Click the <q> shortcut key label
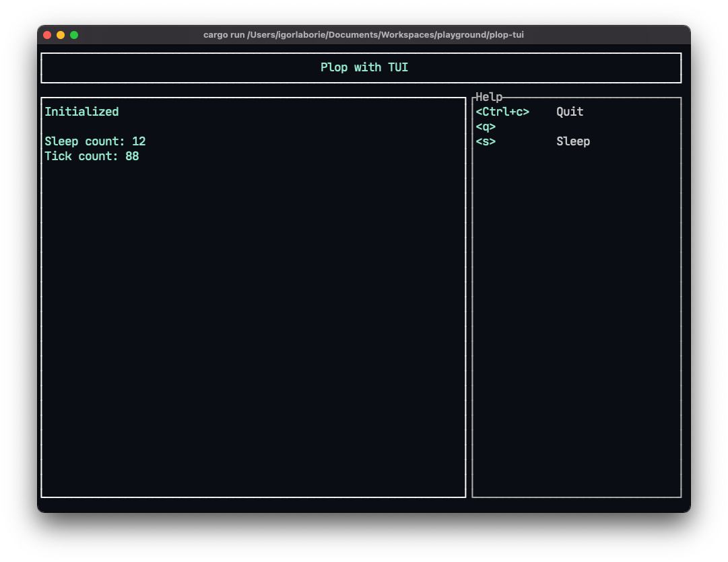This screenshot has height=562, width=728. [x=486, y=127]
